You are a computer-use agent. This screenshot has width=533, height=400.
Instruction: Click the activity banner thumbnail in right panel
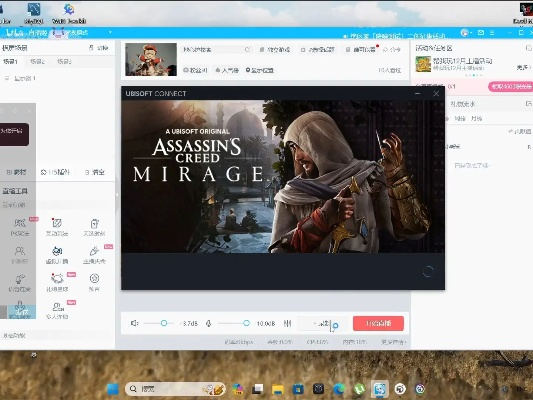click(x=423, y=64)
